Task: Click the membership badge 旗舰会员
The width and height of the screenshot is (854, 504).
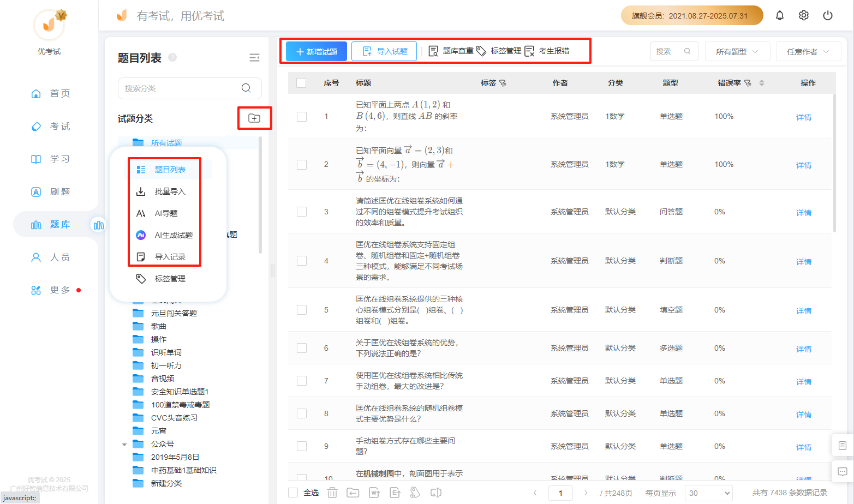Action: tap(692, 15)
